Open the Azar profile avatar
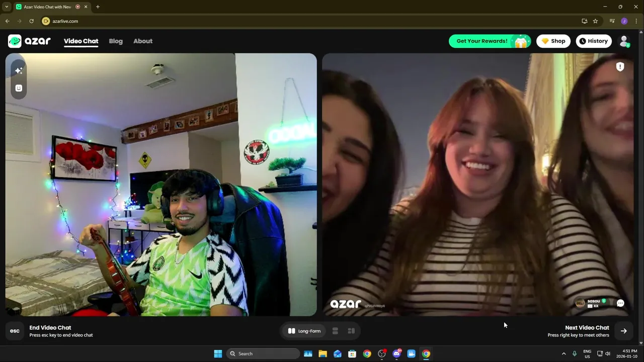 click(x=624, y=41)
